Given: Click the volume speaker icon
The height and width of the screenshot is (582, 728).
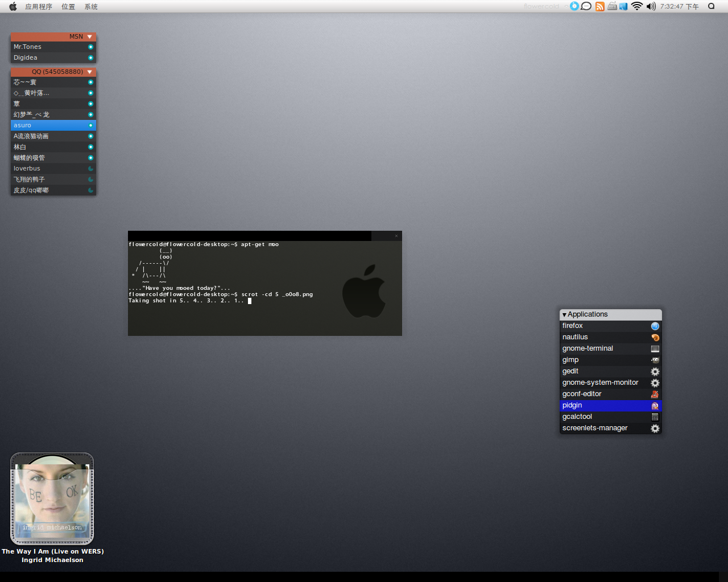Looking at the screenshot, I should click(651, 6).
